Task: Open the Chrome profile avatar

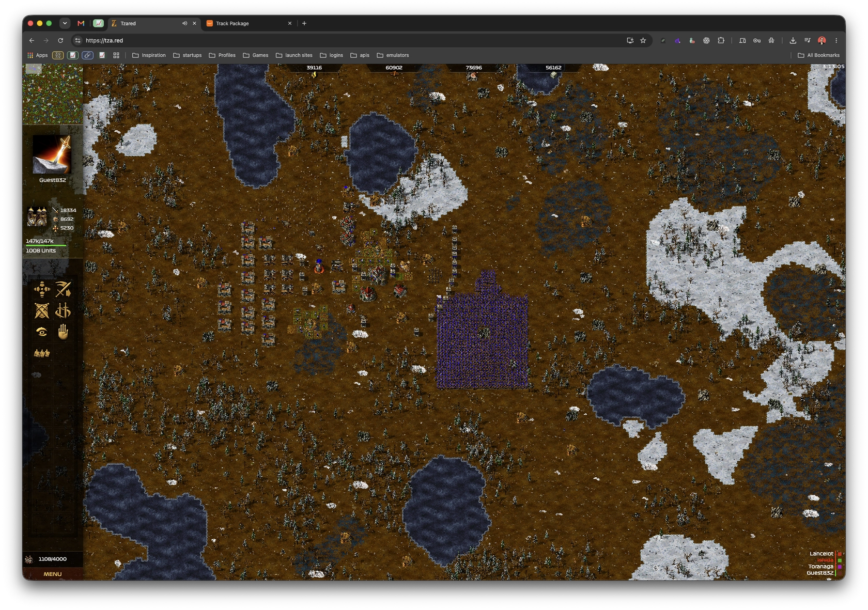Action: 822,40
